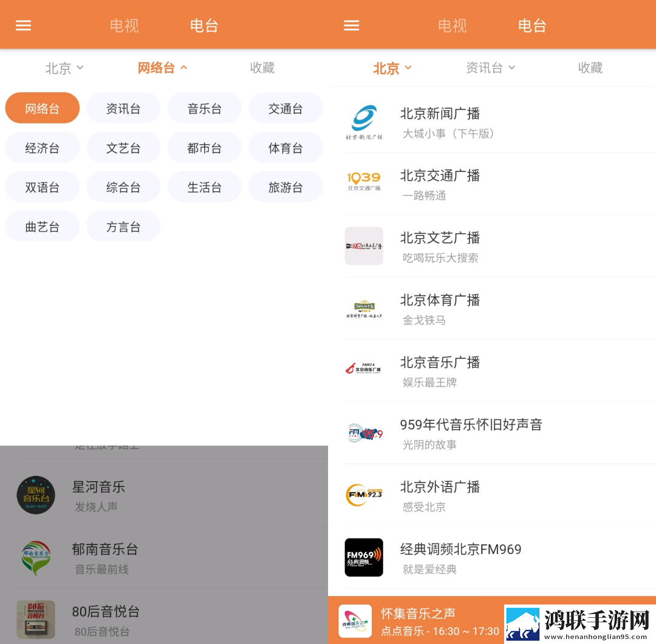Tap 北京文艺广播 station logo
Image resolution: width=656 pixels, height=644 pixels.
click(364, 246)
